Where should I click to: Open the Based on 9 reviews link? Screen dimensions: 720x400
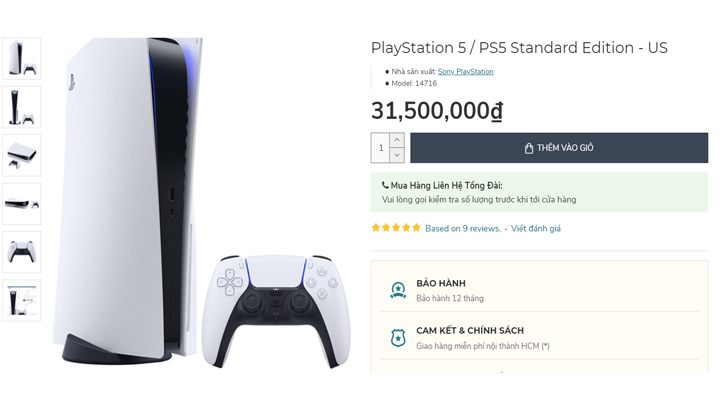pos(463,228)
